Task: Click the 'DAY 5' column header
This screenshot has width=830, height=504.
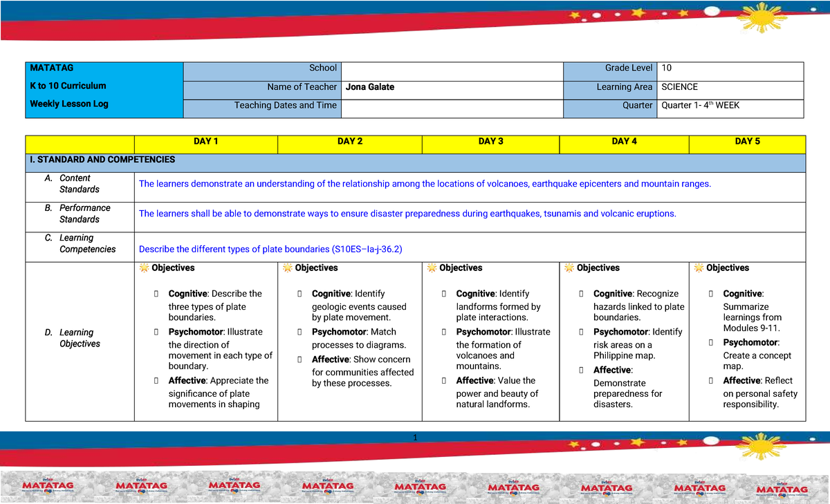Action: pos(748,141)
